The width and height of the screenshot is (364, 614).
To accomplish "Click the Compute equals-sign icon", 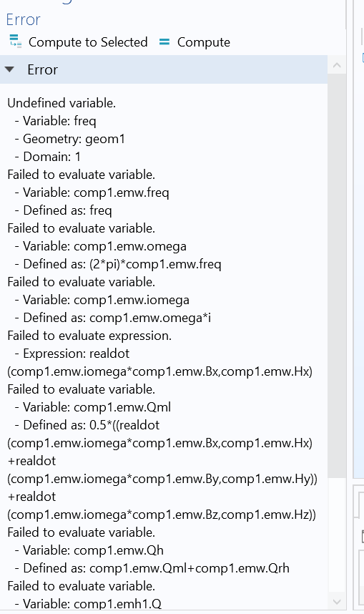I will click(x=164, y=42).
